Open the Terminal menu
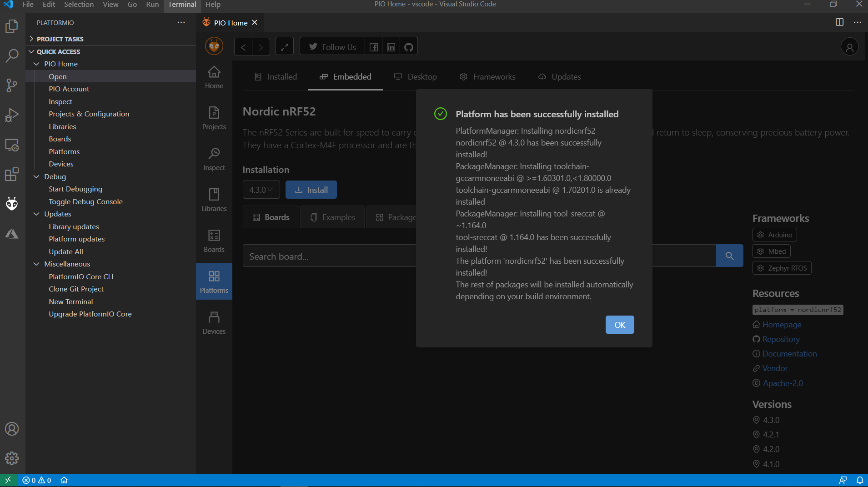 [x=182, y=5]
